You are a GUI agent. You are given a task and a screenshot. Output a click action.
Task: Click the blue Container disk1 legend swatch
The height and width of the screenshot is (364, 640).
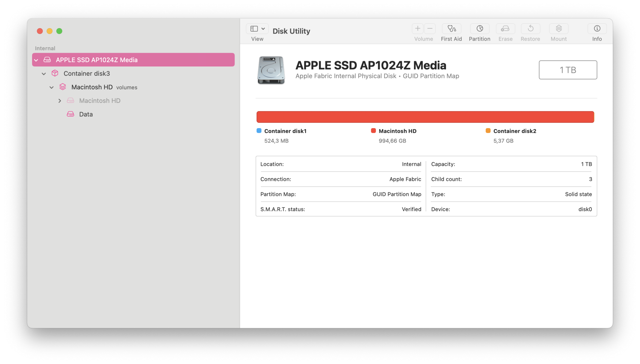[x=259, y=131]
